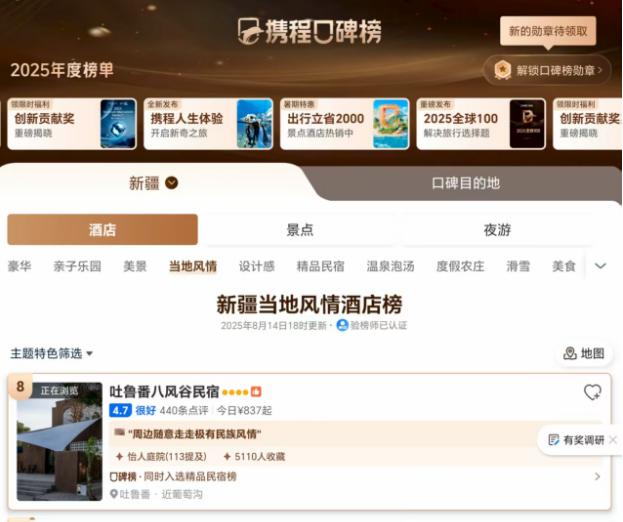Switch to the 夜游 tab
Viewport: 623px width, 522px height.
pyautogui.click(x=497, y=230)
